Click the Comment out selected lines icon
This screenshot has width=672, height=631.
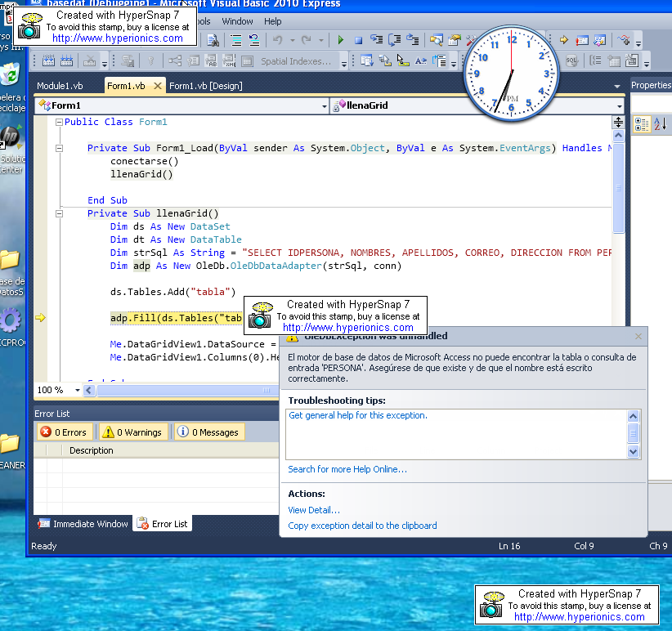236,40
